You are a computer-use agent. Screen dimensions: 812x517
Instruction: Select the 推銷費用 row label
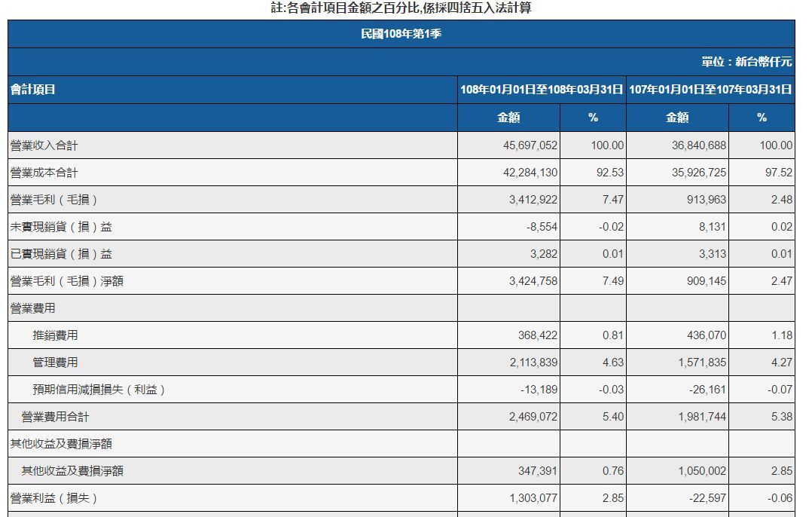coord(55,335)
